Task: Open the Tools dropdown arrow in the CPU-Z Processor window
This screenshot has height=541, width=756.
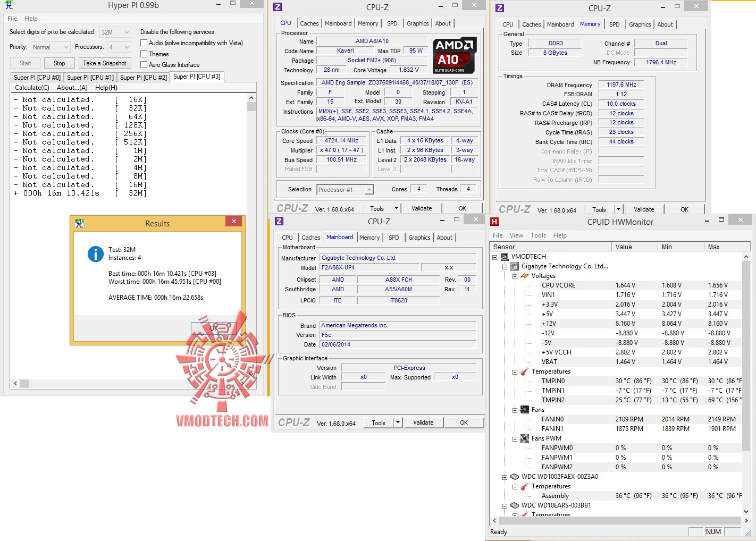Action: [396, 208]
